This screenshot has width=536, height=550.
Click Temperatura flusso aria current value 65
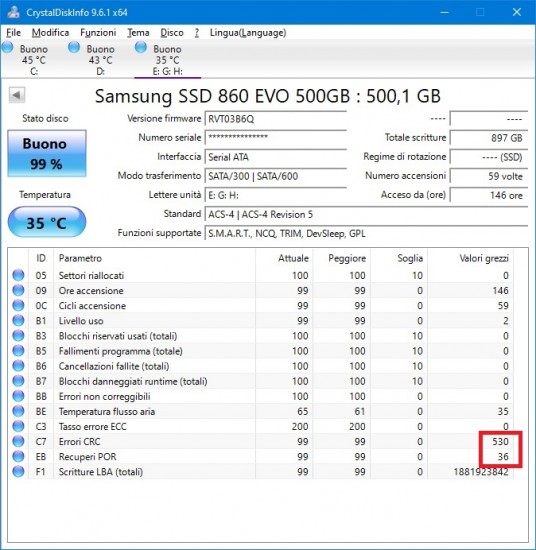(302, 411)
